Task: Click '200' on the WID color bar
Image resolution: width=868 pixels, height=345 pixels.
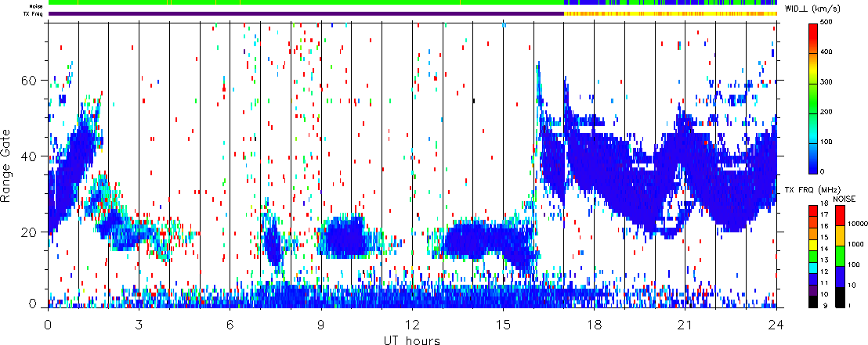Action: click(x=826, y=112)
